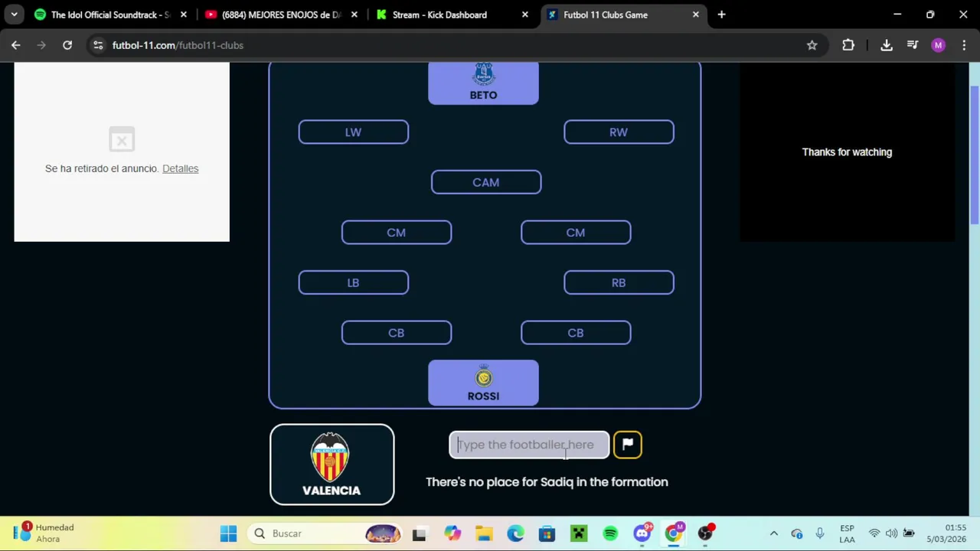Image resolution: width=980 pixels, height=551 pixels.
Task: Close the MEJORES ENOJOS YouTube tab
Action: pos(354,15)
